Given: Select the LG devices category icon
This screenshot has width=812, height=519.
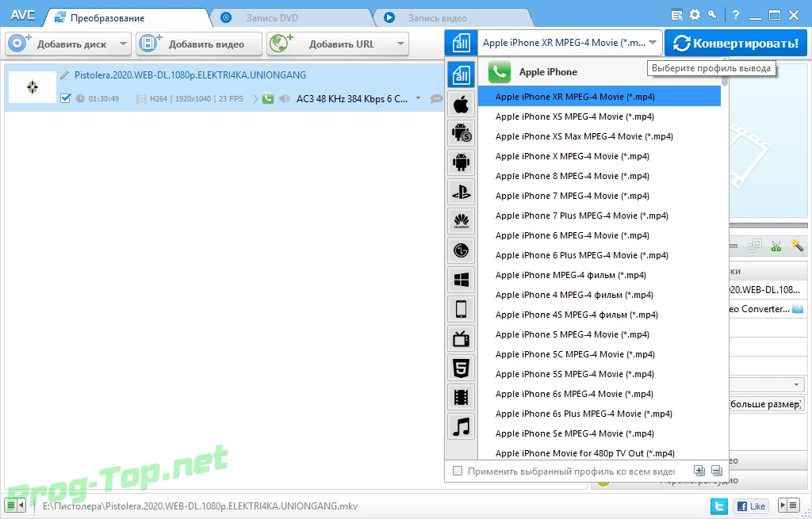Looking at the screenshot, I should 461,251.
